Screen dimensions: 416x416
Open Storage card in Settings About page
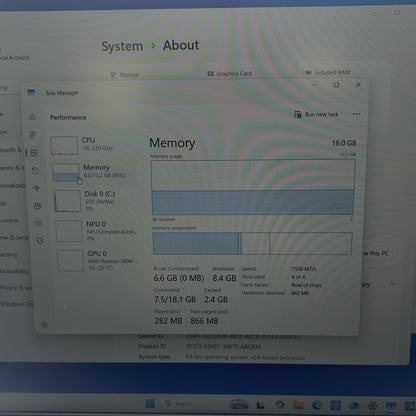pyautogui.click(x=124, y=75)
